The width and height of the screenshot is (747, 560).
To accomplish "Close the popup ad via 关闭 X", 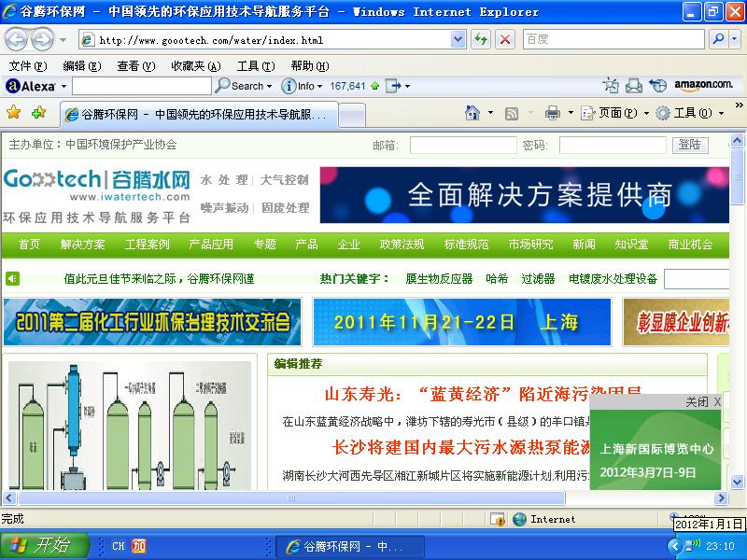I will point(703,402).
